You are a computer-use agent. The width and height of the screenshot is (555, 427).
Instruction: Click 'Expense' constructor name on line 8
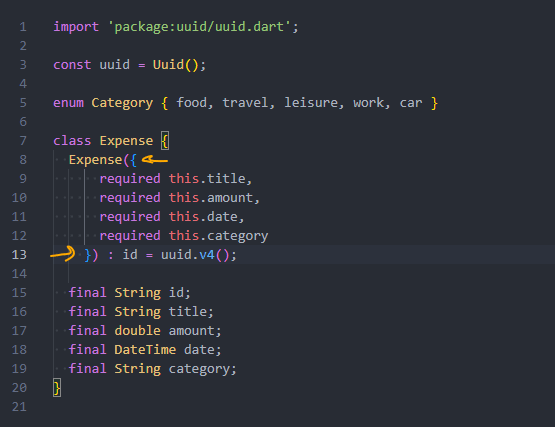95,160
